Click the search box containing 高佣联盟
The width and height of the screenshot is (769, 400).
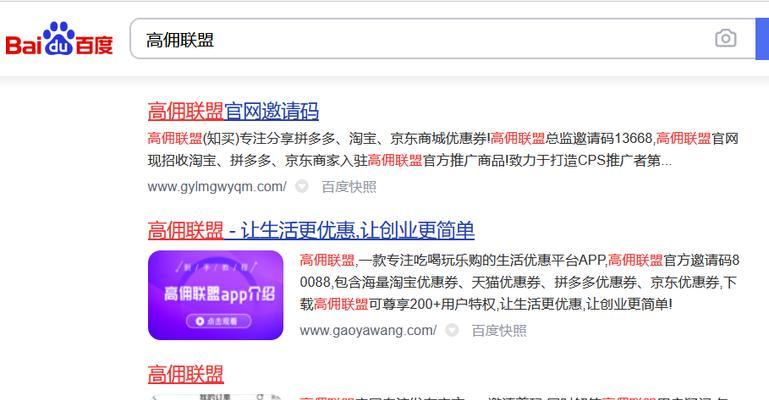[x=442, y=39]
